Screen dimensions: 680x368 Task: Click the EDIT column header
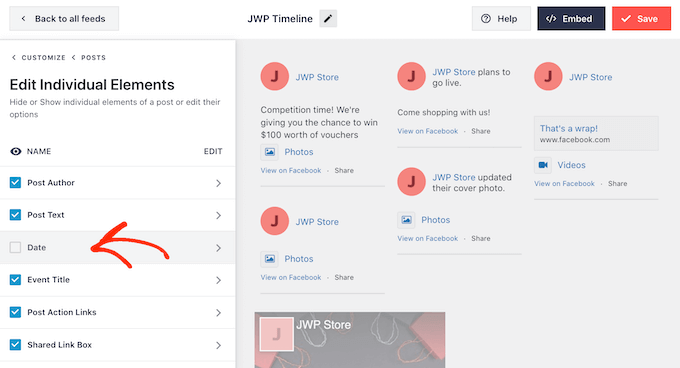213,151
